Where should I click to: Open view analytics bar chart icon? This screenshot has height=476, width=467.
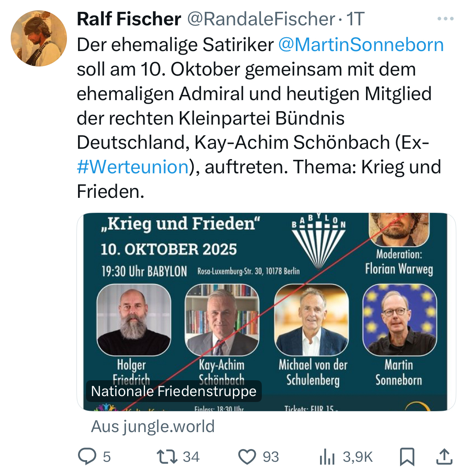(x=327, y=457)
